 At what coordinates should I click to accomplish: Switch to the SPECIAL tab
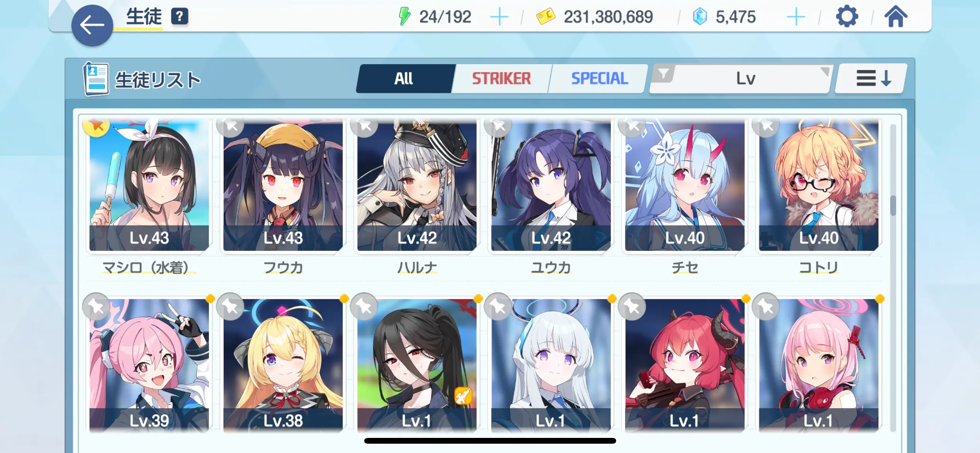pos(599,79)
